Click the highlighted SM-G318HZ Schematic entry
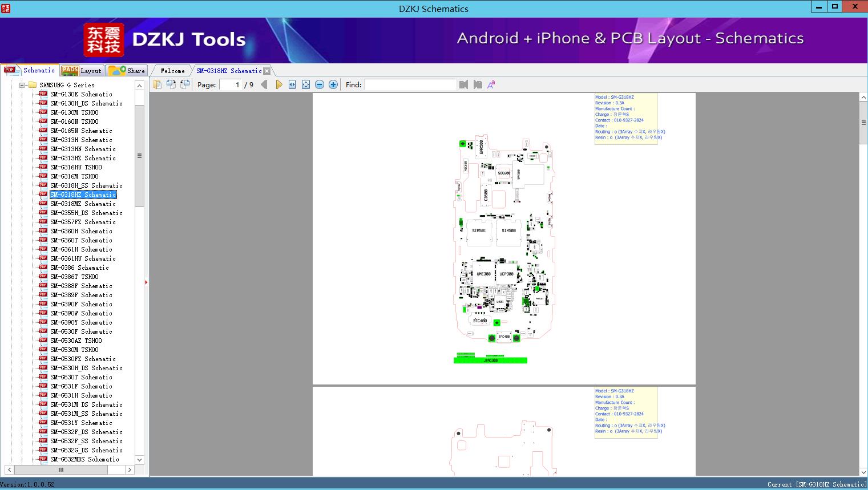The width and height of the screenshot is (868, 490). [x=83, y=195]
